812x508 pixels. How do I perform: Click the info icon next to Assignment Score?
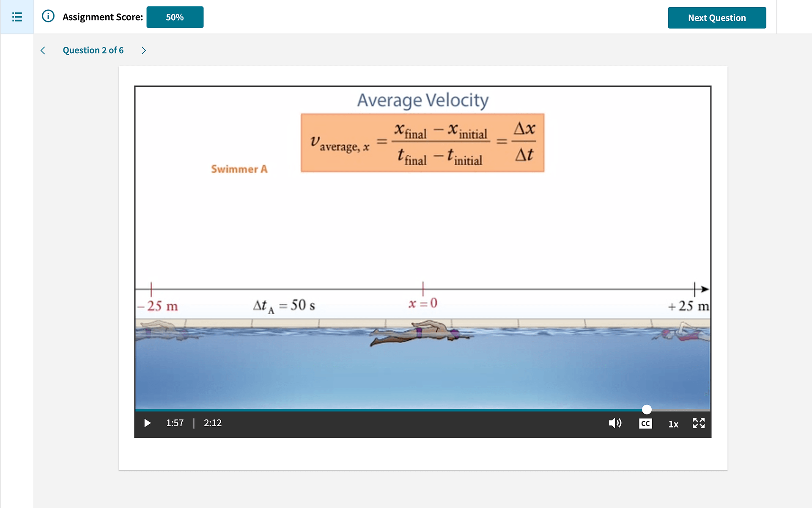click(47, 17)
